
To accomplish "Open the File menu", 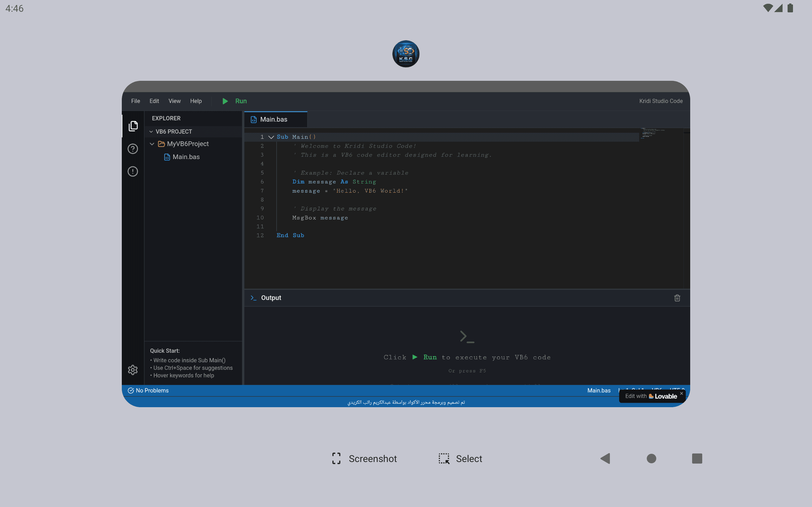I will (135, 101).
